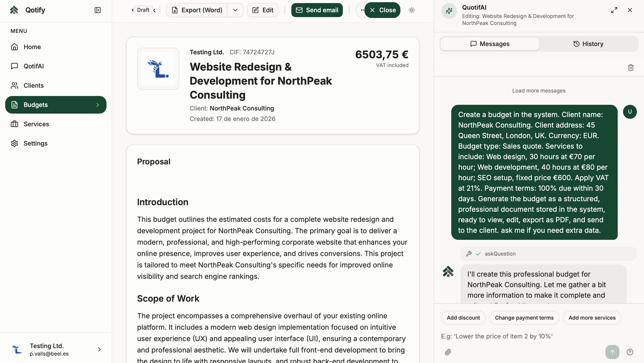Viewport: 644px width, 363px height.
Task: Switch to the History tab
Action: pos(588,44)
